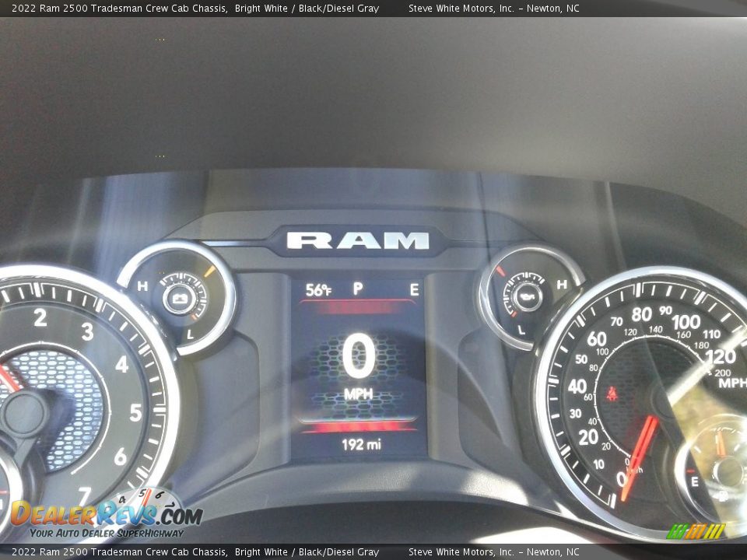Click the 30 mph mark on speedometer
747x560 pixels.
pyautogui.click(x=576, y=413)
